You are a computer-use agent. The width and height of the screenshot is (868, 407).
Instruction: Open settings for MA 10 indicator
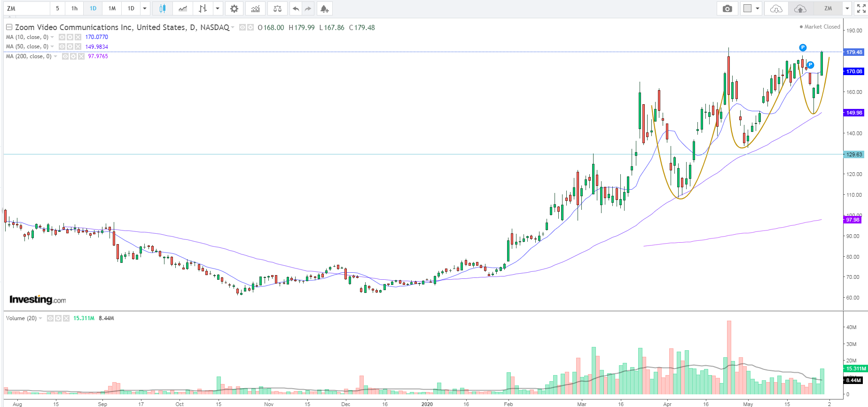click(70, 37)
